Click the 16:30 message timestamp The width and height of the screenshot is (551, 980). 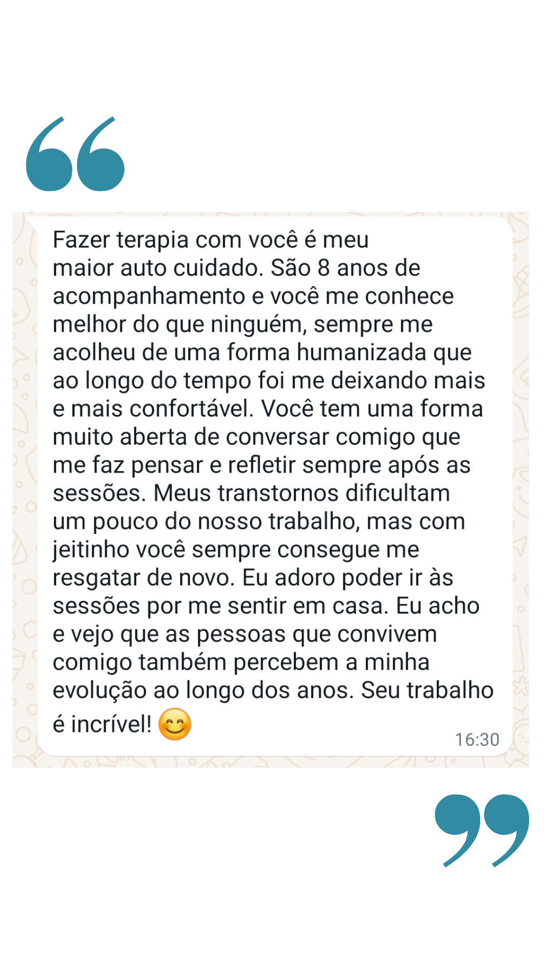click(477, 740)
